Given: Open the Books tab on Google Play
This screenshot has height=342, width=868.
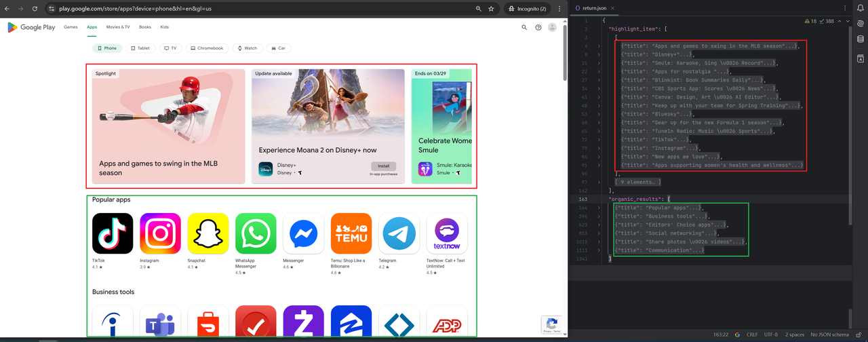Looking at the screenshot, I should (145, 28).
